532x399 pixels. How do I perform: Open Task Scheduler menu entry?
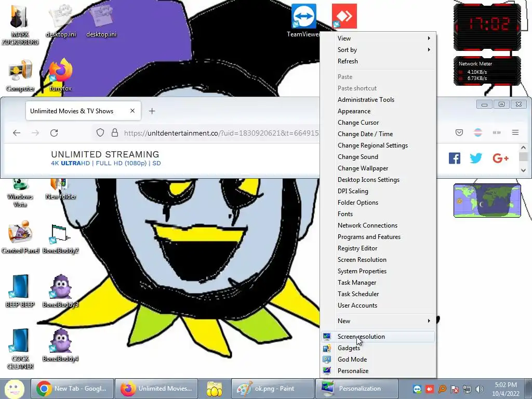point(378,294)
